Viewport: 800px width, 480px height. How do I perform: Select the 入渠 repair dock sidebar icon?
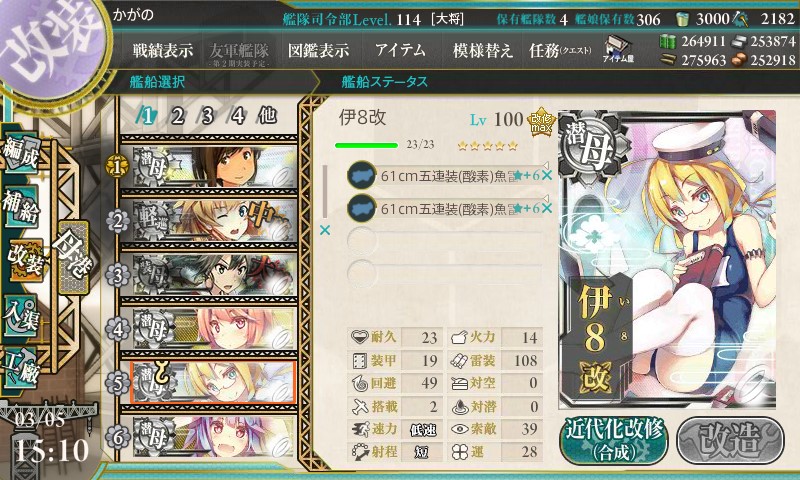pyautogui.click(x=21, y=316)
